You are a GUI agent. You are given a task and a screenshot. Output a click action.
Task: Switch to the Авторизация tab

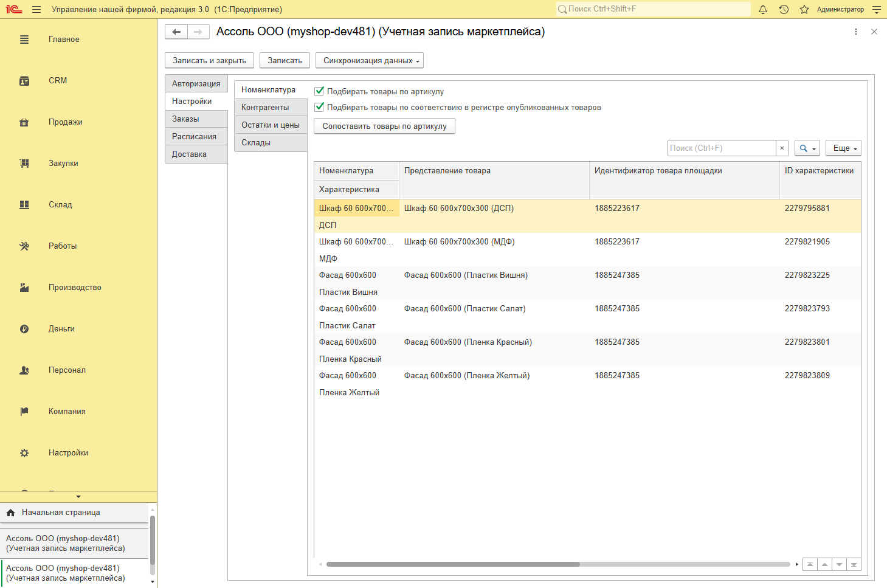point(196,84)
